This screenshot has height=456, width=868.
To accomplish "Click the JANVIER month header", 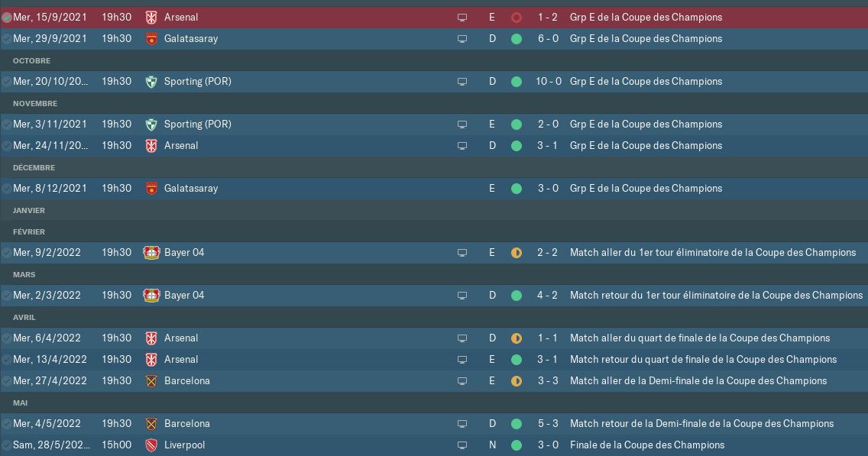I will [x=29, y=210].
